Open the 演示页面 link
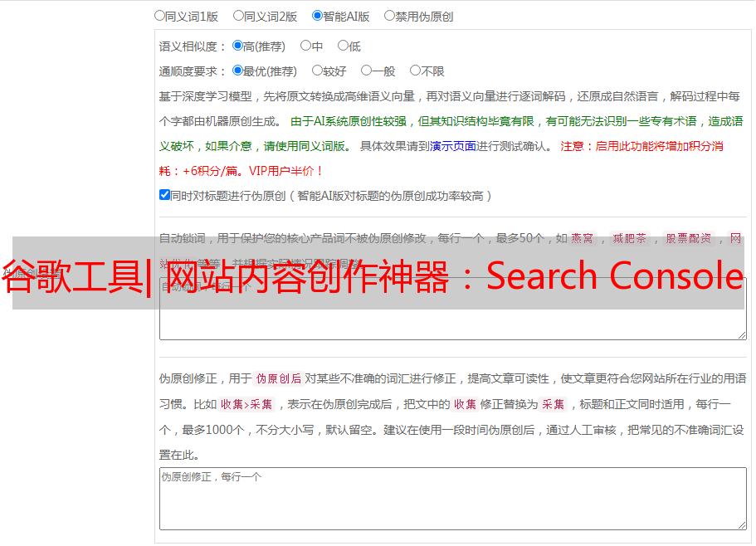 (453, 146)
